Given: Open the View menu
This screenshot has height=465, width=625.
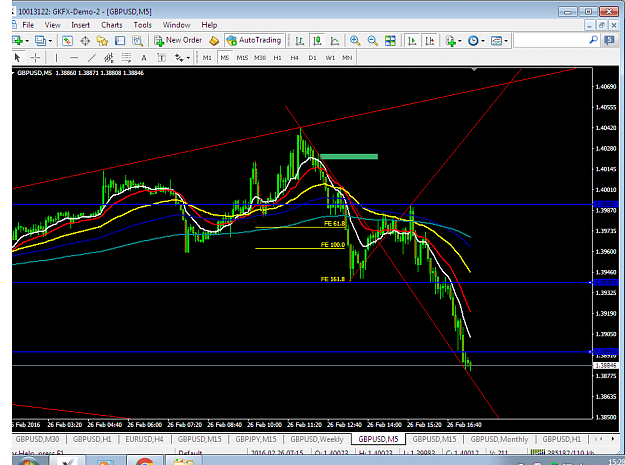Looking at the screenshot, I should pyautogui.click(x=53, y=25).
